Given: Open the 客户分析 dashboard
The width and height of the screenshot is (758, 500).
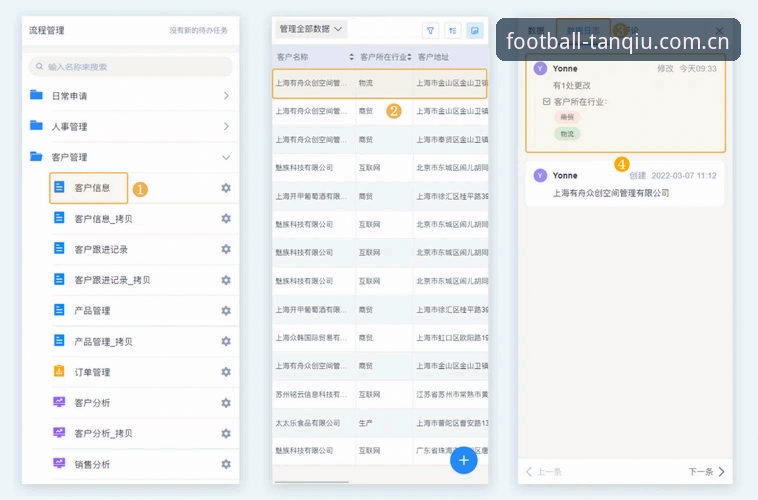Looking at the screenshot, I should coord(92,403).
